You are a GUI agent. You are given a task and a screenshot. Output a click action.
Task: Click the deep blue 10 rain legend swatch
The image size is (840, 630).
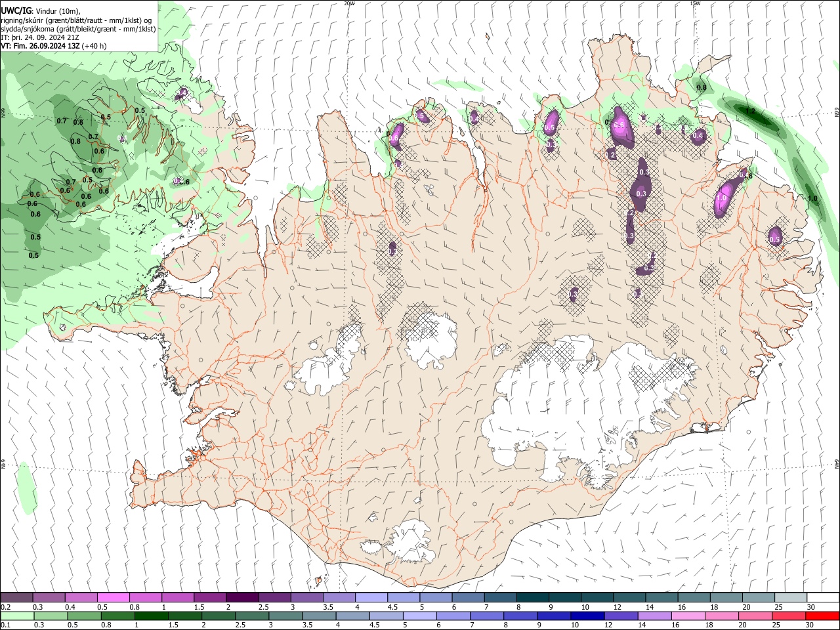click(x=587, y=616)
